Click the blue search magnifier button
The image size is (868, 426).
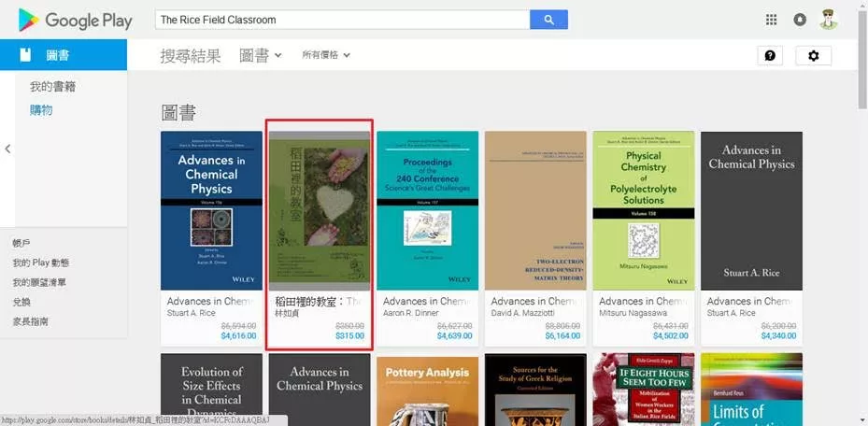548,20
